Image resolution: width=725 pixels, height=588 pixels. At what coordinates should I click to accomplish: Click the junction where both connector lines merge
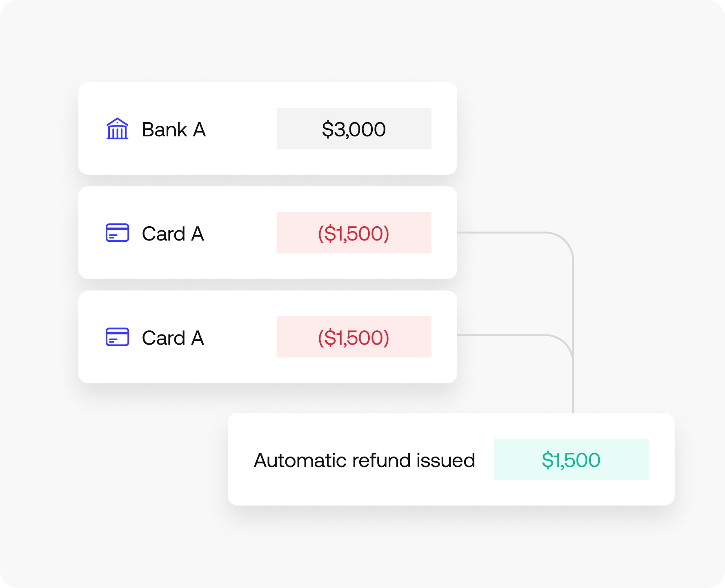coord(573,354)
